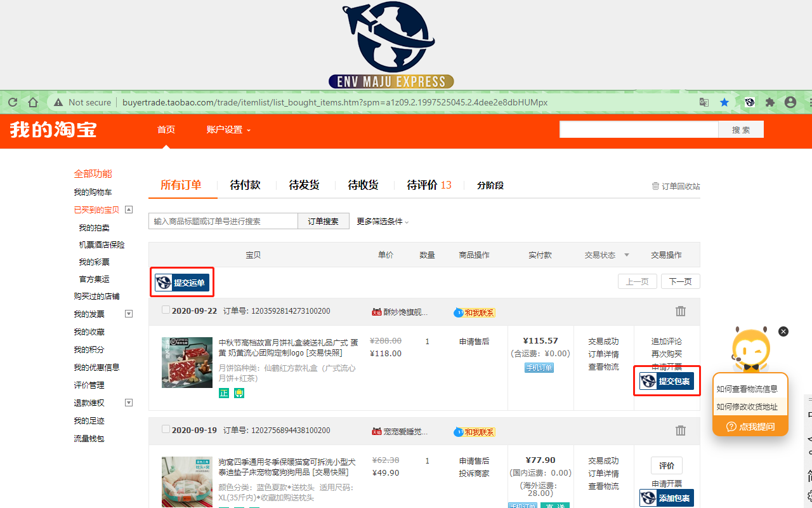Expand the 退款维权 sidebar section
The width and height of the screenshot is (812, 508).
pyautogui.click(x=129, y=403)
